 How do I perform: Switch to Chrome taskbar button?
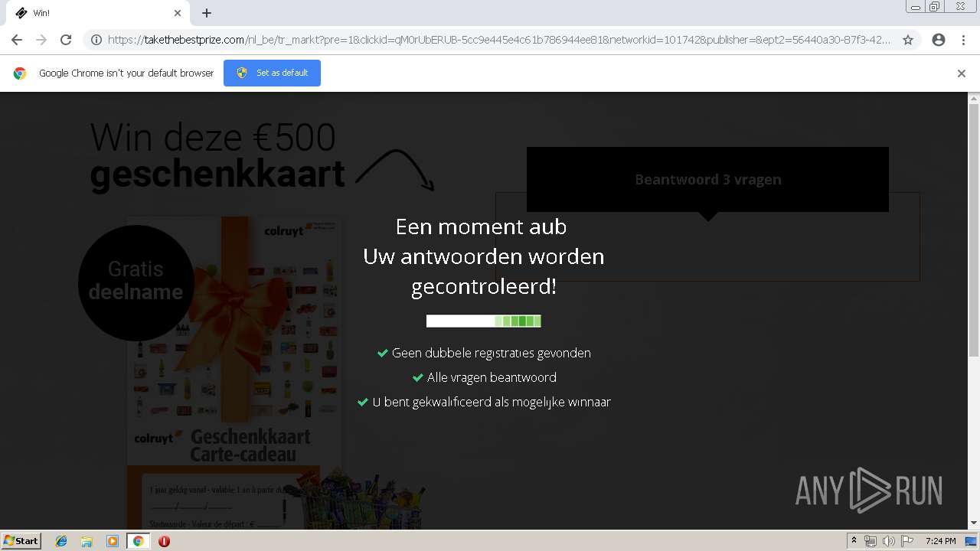(x=139, y=541)
